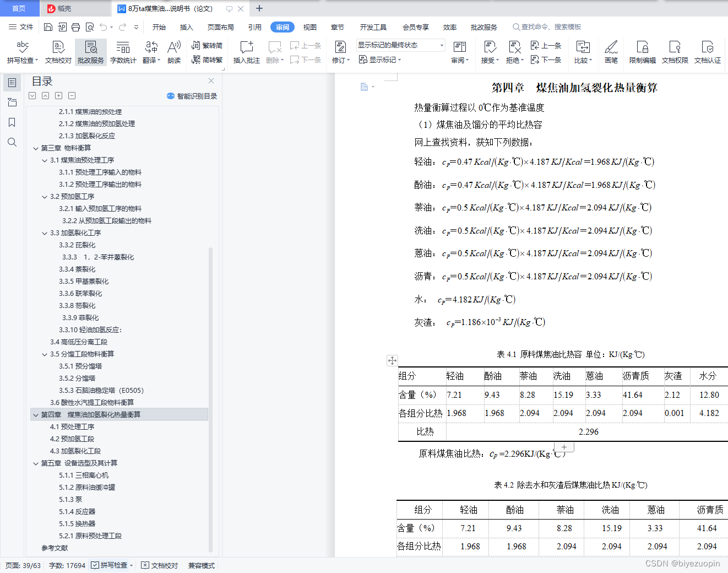728x573 pixels.
Task: Click the 目录 panel vertical scrollbar
Action: point(210,399)
